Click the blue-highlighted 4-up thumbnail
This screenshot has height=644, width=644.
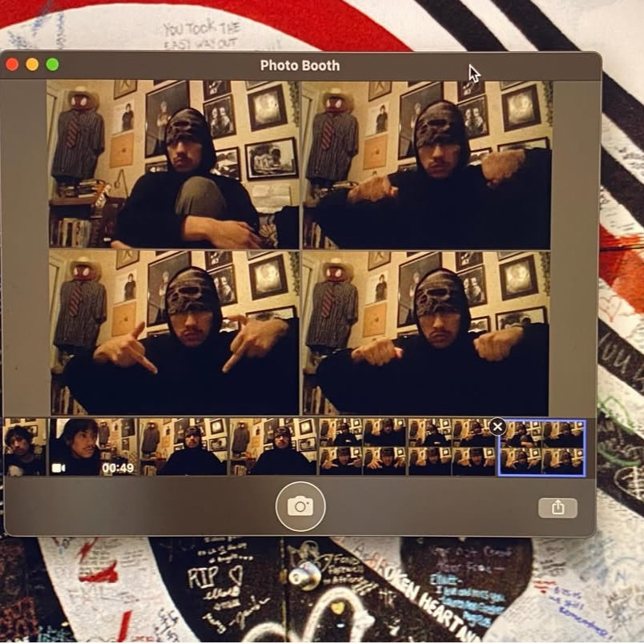(541, 447)
